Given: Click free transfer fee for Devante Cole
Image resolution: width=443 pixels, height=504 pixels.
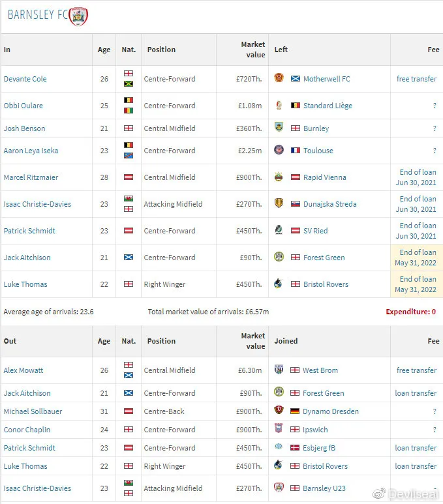Looking at the screenshot, I should 416,79.
